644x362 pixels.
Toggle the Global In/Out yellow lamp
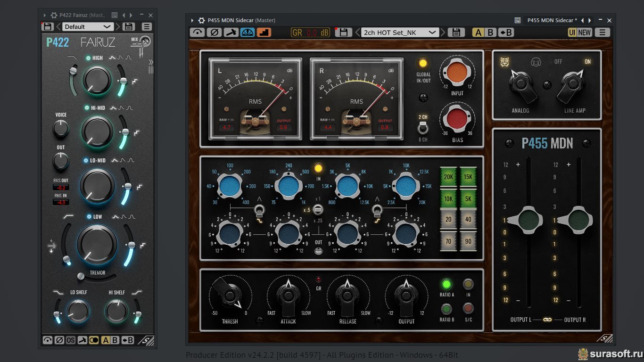(423, 63)
